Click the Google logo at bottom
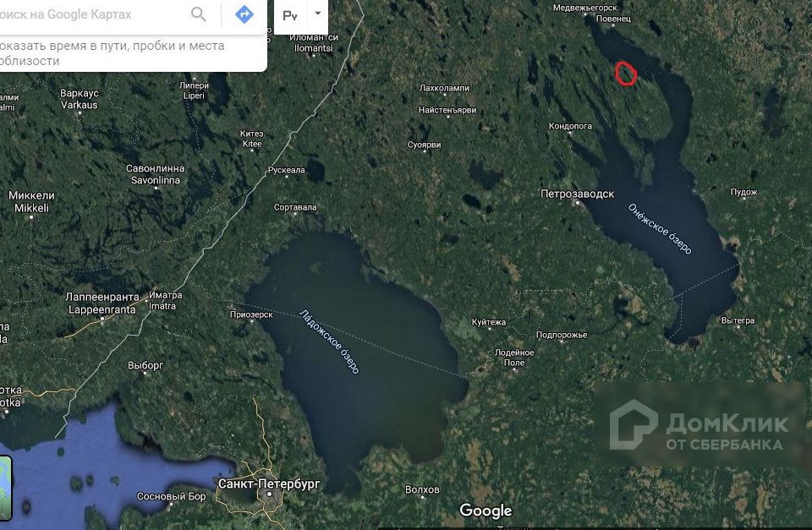The image size is (812, 530). point(486,511)
